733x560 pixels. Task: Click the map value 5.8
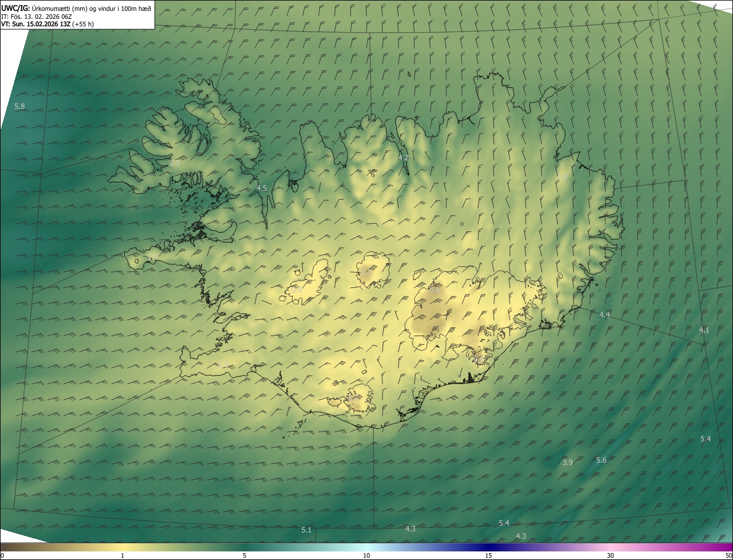[x=19, y=107]
